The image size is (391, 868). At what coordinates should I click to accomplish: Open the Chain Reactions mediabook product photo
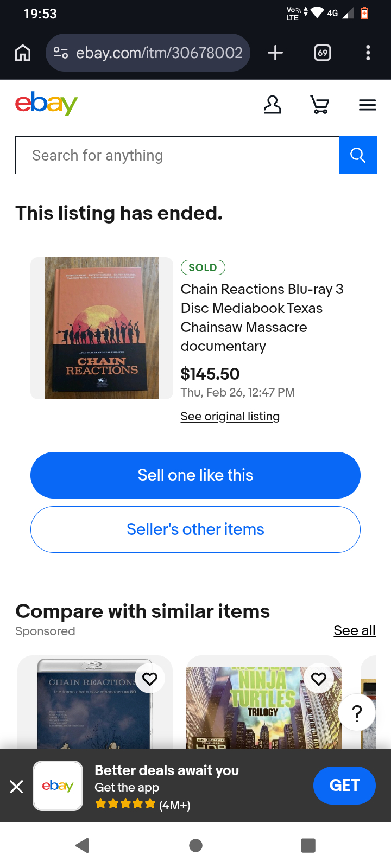point(102,328)
